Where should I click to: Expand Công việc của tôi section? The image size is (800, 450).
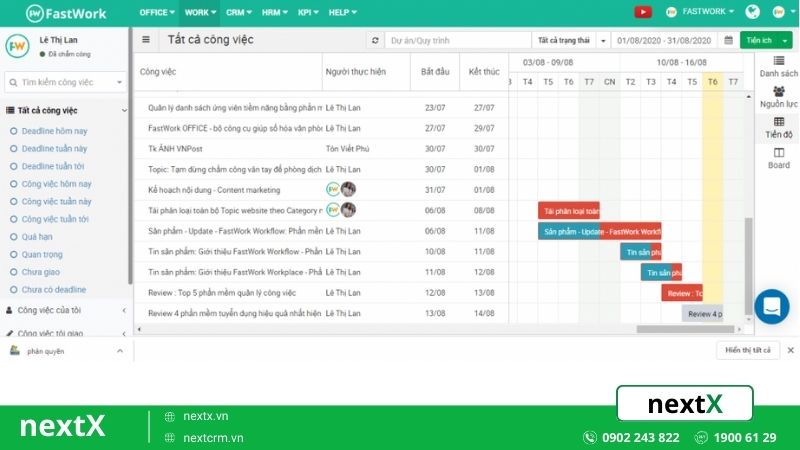pos(124,310)
